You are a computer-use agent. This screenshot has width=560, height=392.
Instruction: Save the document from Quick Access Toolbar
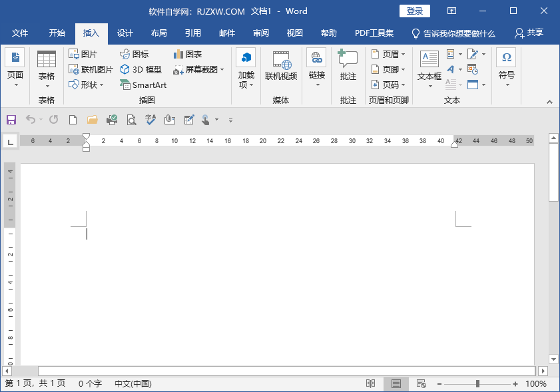11,120
